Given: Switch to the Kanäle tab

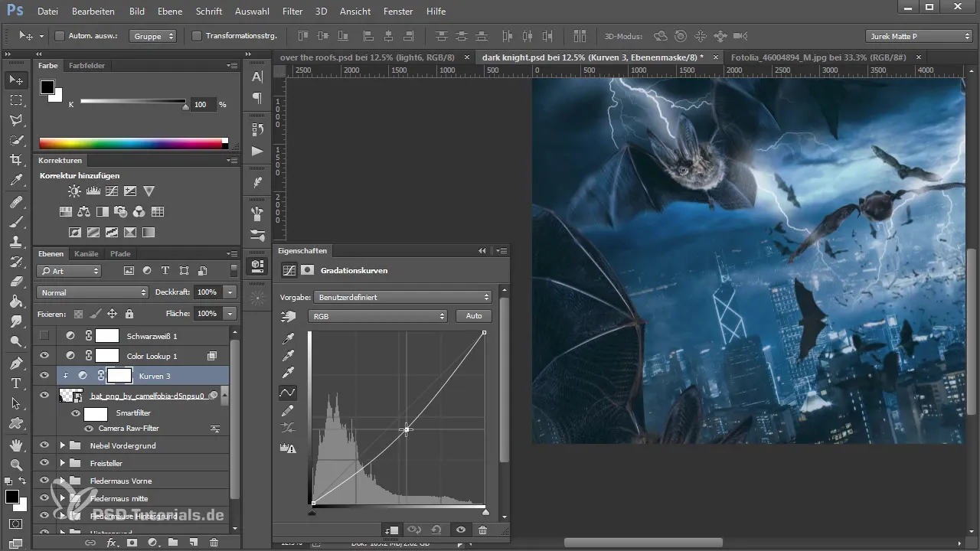Looking at the screenshot, I should coord(86,253).
